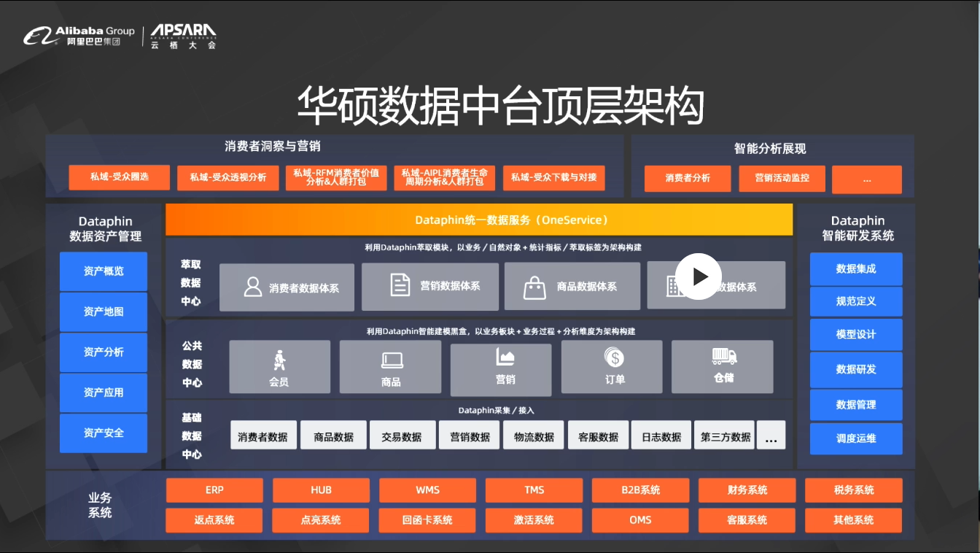The width and height of the screenshot is (980, 553).
Task: Click the 回函卡系统 box
Action: 427,520
